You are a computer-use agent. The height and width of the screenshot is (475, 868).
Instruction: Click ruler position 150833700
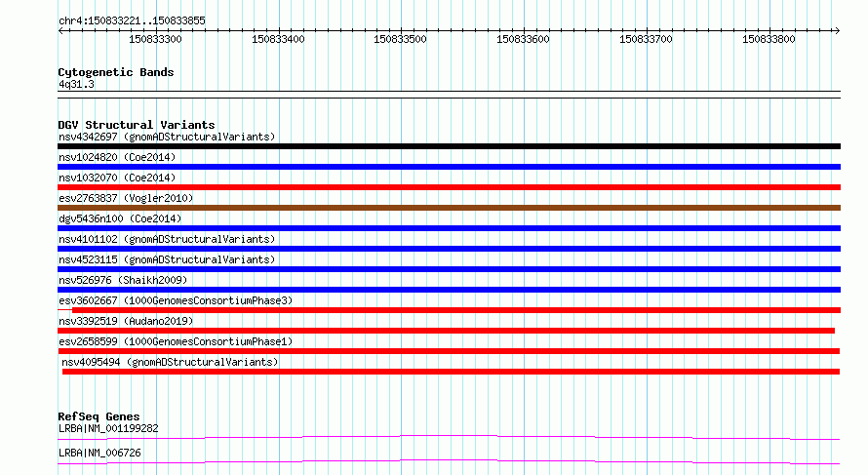coord(646,39)
